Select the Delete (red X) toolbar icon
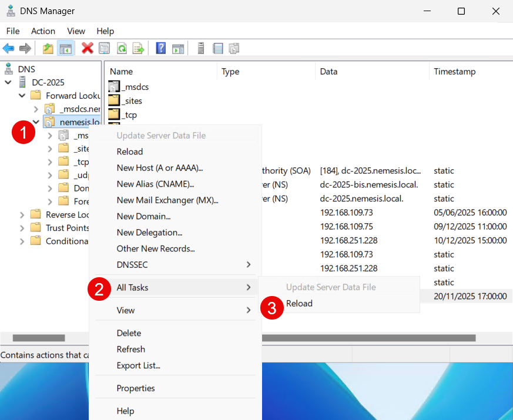513x420 pixels. pos(87,48)
